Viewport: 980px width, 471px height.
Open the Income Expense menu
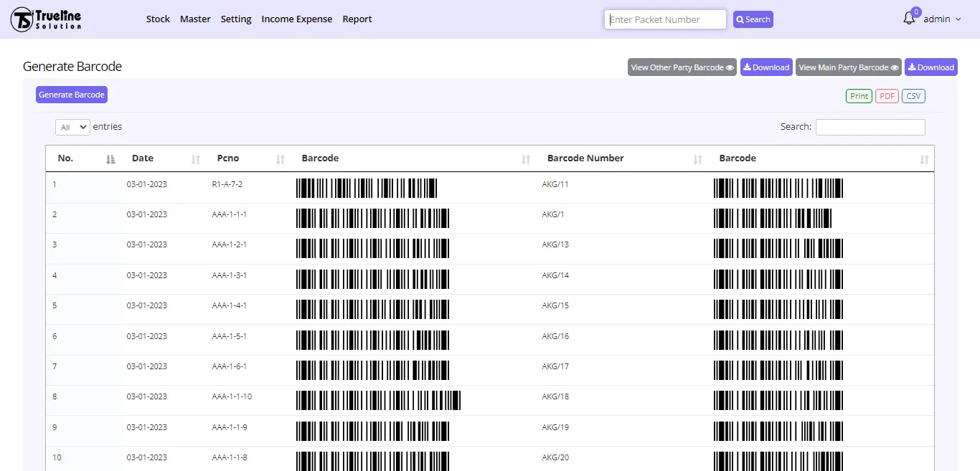(297, 19)
